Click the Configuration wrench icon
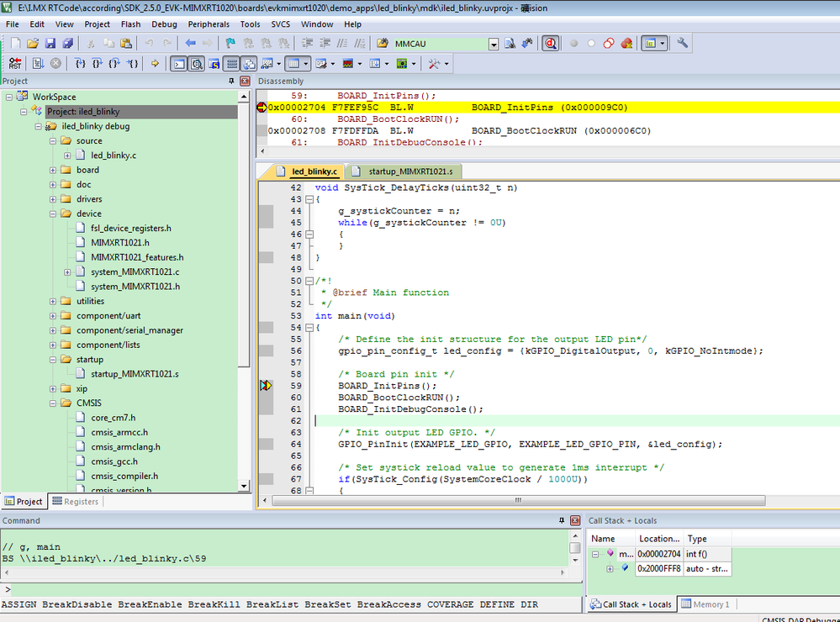Viewport: 840px width, 622px height. click(682, 44)
